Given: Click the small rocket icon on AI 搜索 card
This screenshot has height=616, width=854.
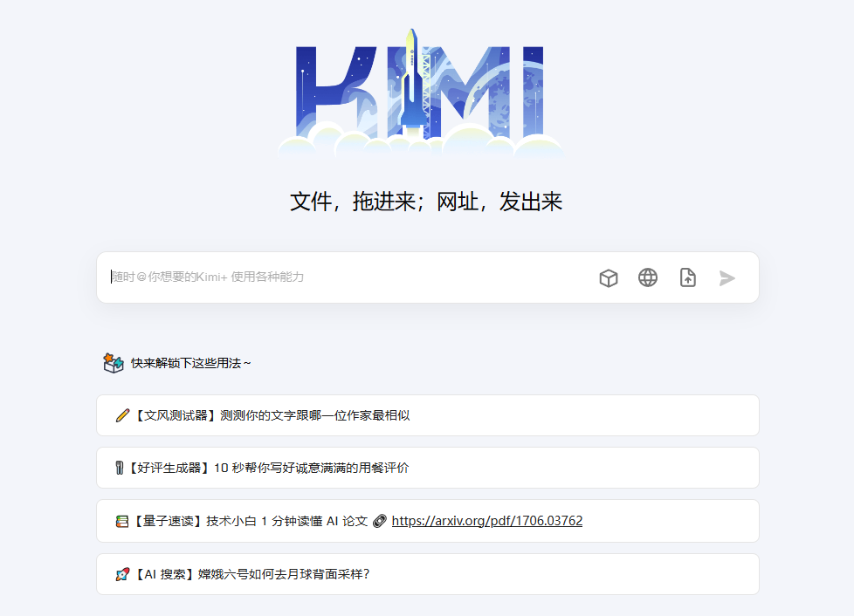Looking at the screenshot, I should [x=122, y=574].
